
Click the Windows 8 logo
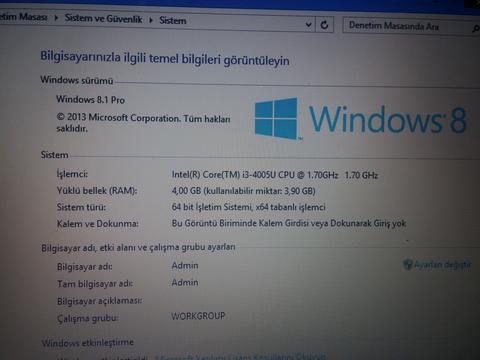coord(360,119)
